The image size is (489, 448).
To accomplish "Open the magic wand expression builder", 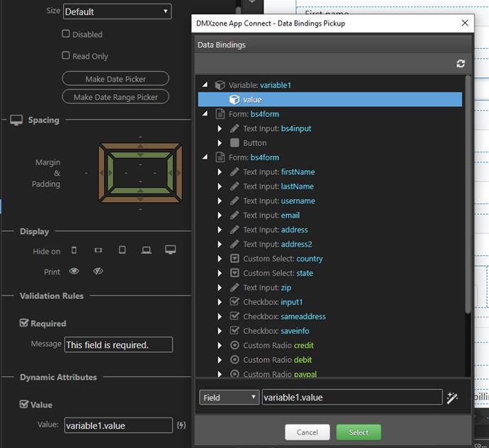I will click(x=452, y=398).
